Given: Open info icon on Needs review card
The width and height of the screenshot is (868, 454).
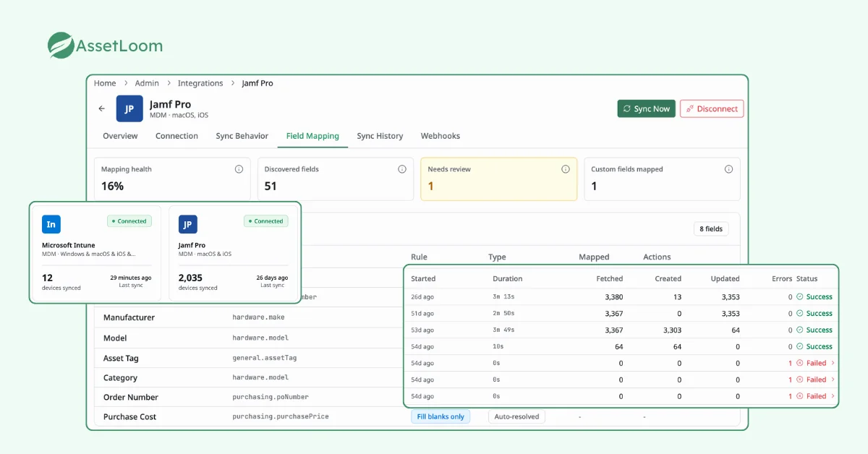Looking at the screenshot, I should coord(566,169).
